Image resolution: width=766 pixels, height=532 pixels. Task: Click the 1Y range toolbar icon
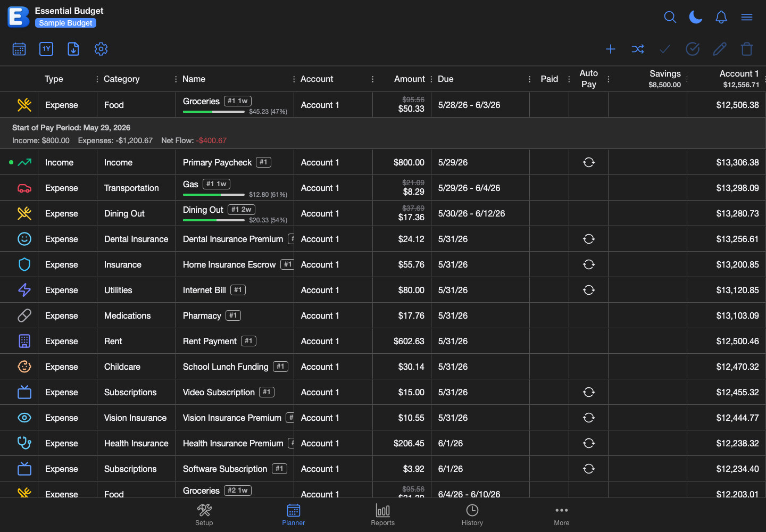46,49
